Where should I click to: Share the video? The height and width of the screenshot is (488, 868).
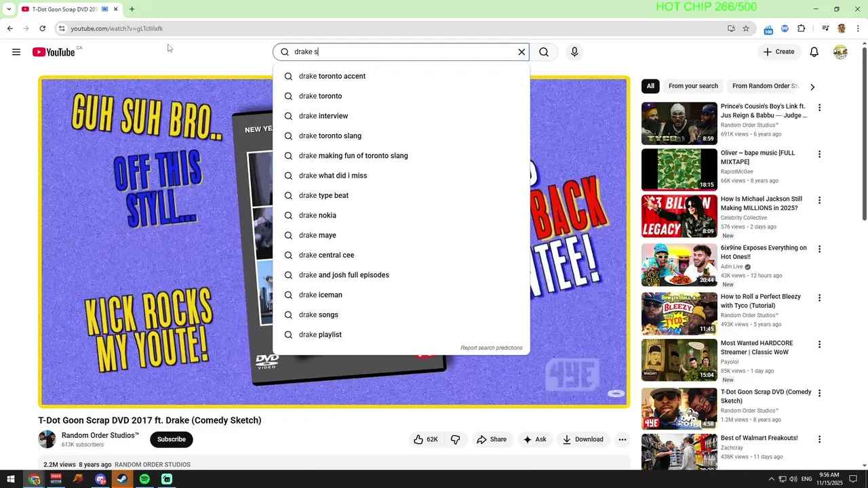pos(492,439)
